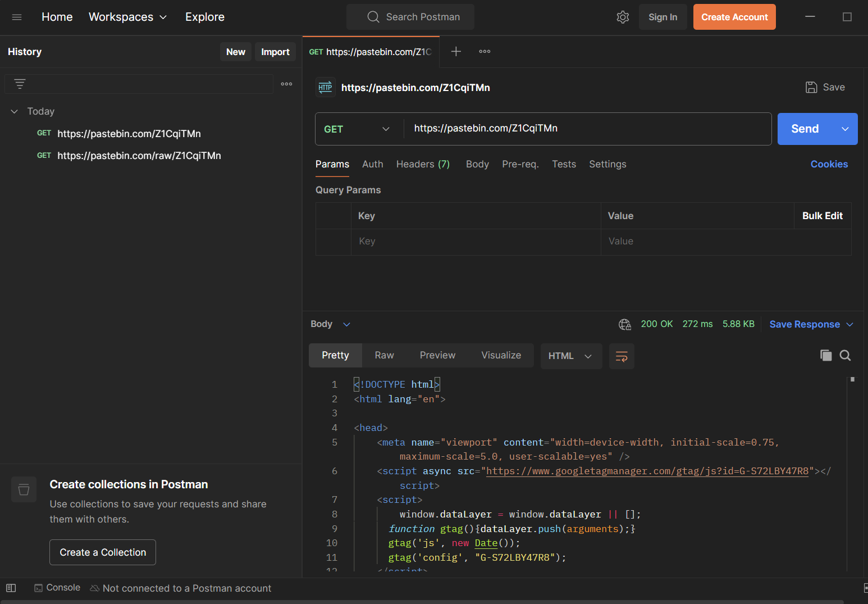Switch to the Headers tab
The height and width of the screenshot is (604, 868).
pos(422,164)
